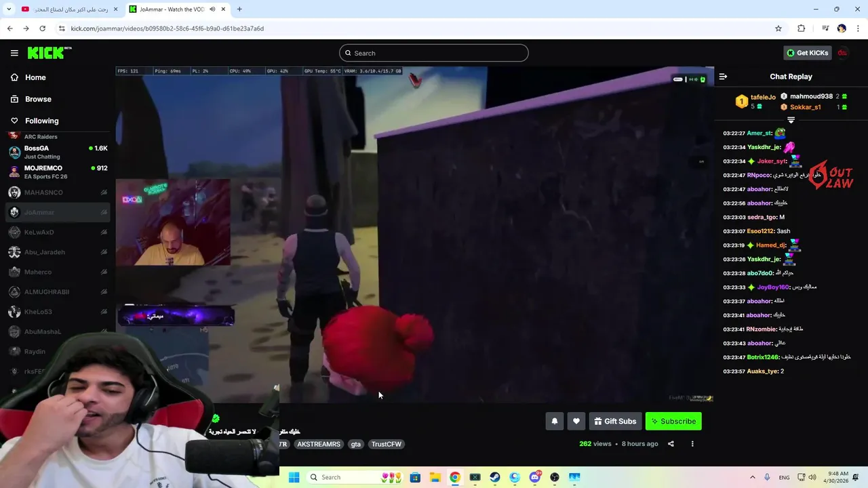Click JoyBoy160 username in chat
Image resolution: width=868 pixels, height=488 pixels.
pyautogui.click(x=773, y=287)
